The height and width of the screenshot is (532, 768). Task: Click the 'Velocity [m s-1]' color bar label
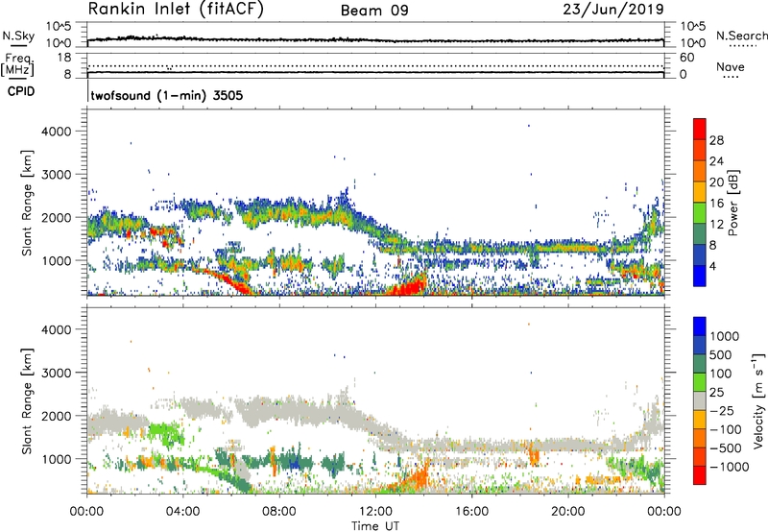758,400
